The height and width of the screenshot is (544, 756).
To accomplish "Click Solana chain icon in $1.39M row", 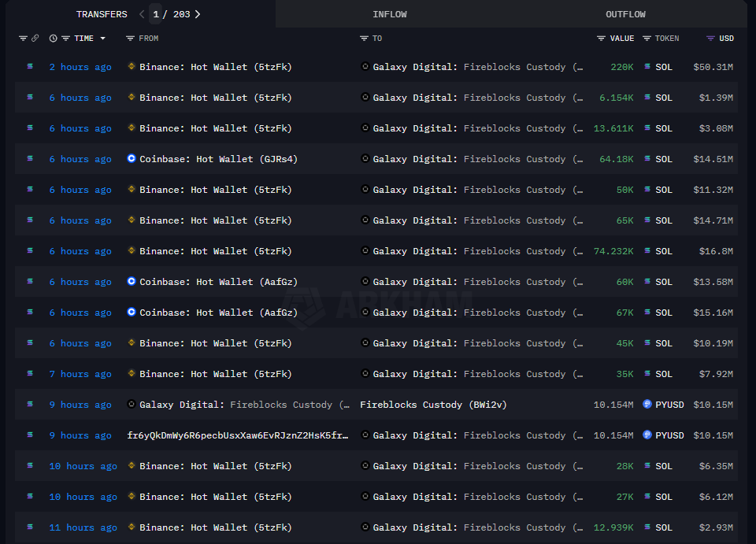I will [30, 98].
